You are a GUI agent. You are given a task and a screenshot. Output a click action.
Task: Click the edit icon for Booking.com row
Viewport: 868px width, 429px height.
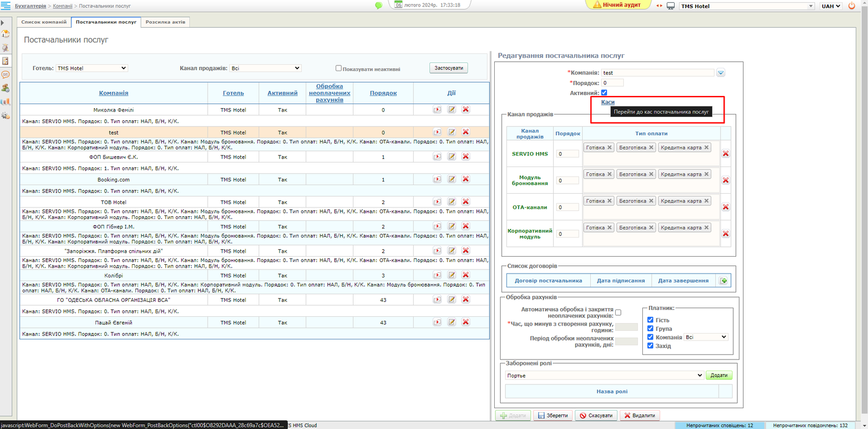(x=451, y=179)
